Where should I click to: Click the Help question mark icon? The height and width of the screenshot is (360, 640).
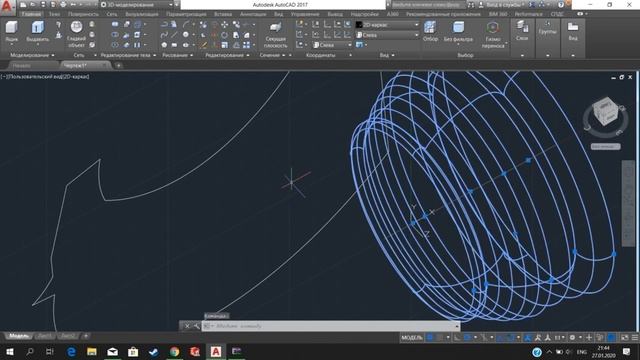(561, 4)
